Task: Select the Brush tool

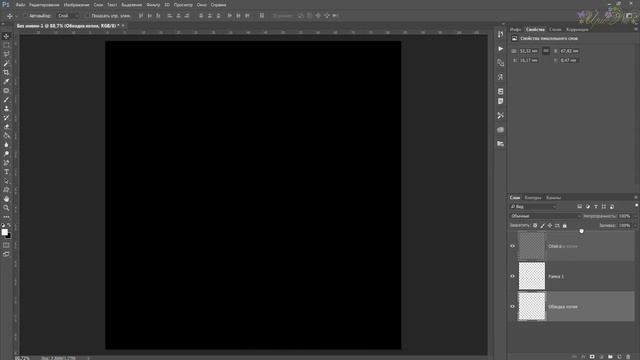Action: pos(6,100)
